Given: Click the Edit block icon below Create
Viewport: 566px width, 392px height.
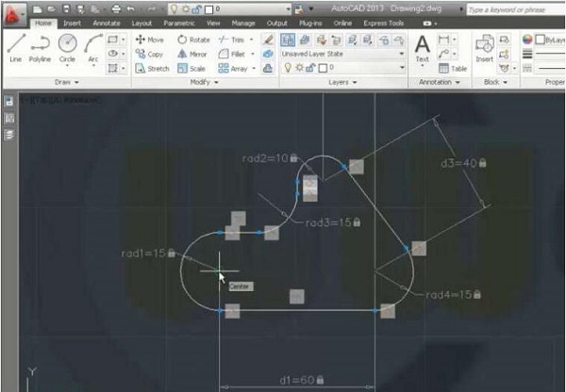Looking at the screenshot, I should [x=504, y=54].
